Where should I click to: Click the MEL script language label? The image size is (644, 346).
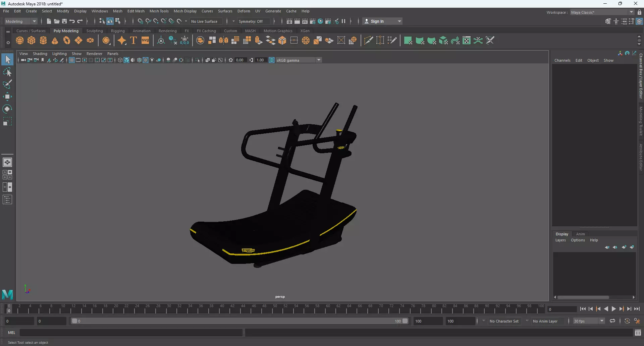tap(12, 333)
